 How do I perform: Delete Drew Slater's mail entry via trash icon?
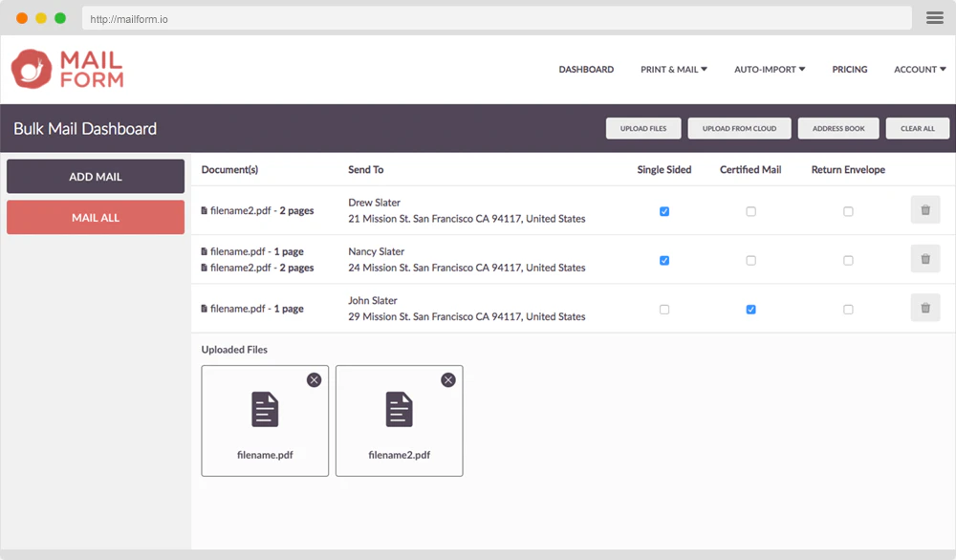(x=924, y=209)
